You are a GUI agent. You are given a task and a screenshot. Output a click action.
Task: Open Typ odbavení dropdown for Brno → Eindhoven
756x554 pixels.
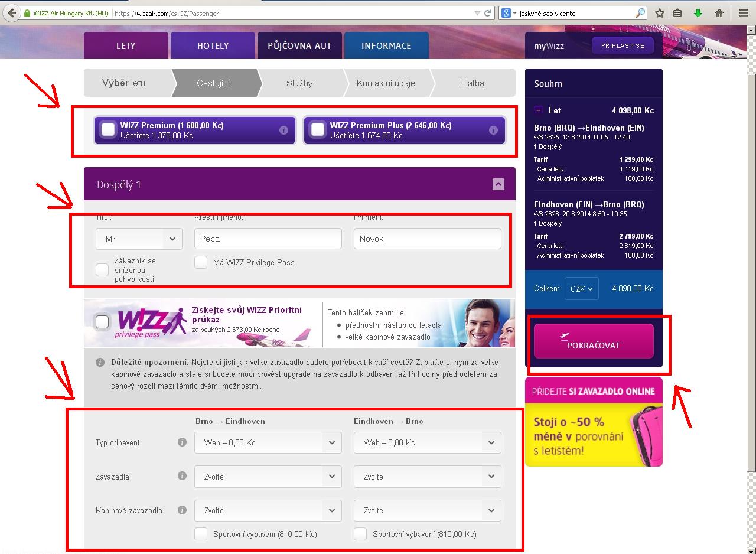point(268,442)
